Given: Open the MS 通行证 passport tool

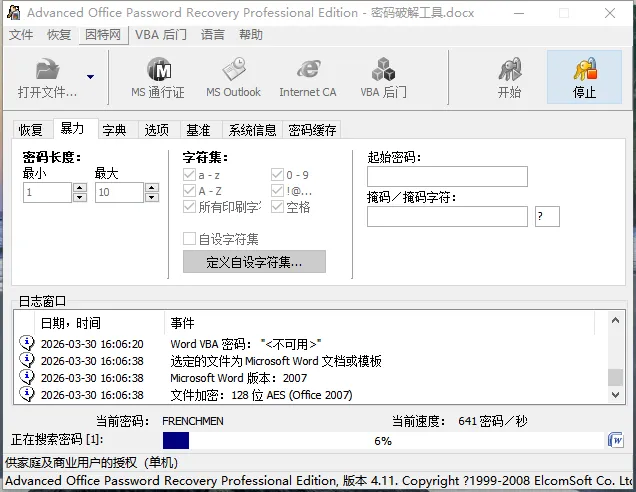Looking at the screenshot, I should [x=158, y=77].
